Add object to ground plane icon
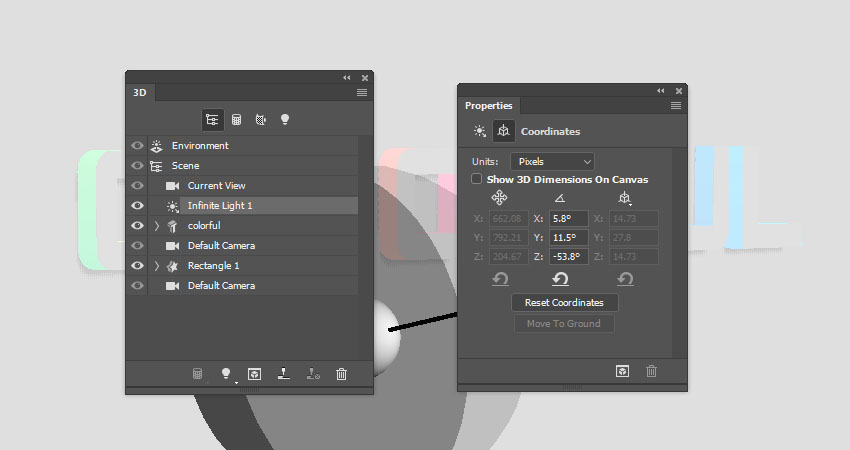Screen dimensions: 850x450 click(284, 374)
